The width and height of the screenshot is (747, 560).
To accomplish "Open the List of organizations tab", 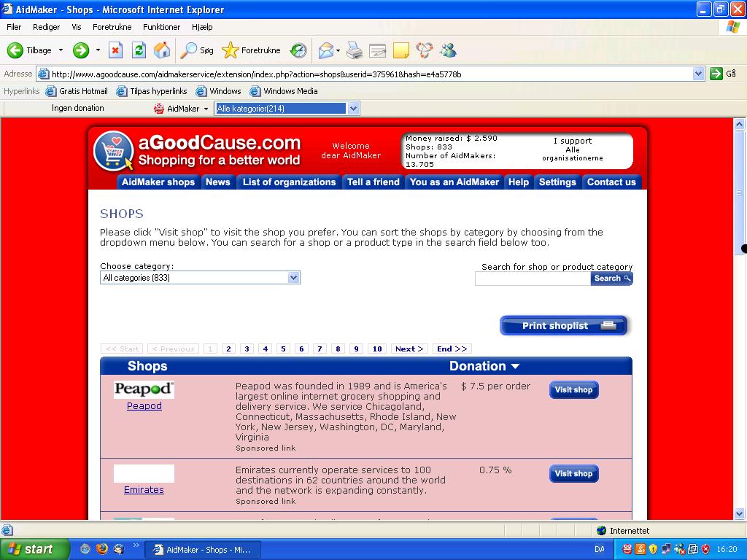I will point(289,182).
